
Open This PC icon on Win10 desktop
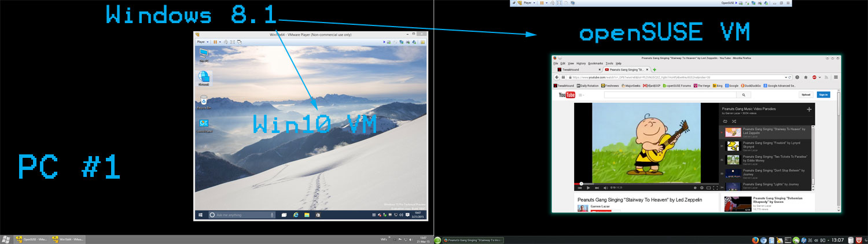[204, 55]
